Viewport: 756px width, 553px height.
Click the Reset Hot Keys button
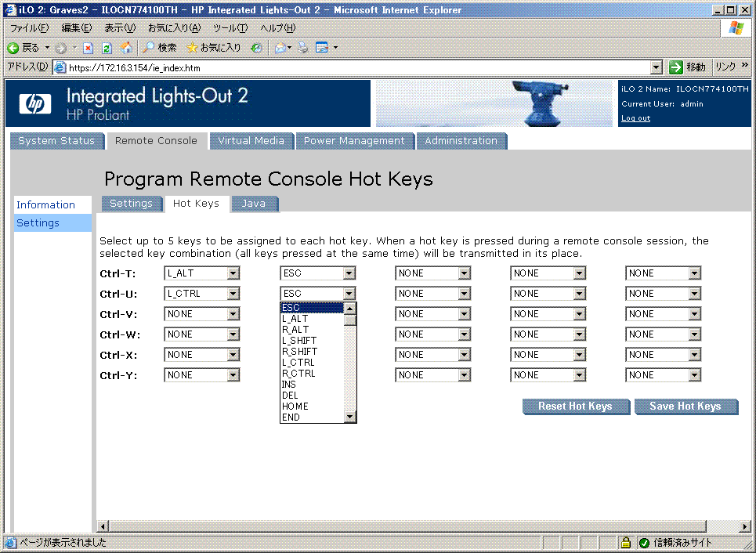coord(576,407)
